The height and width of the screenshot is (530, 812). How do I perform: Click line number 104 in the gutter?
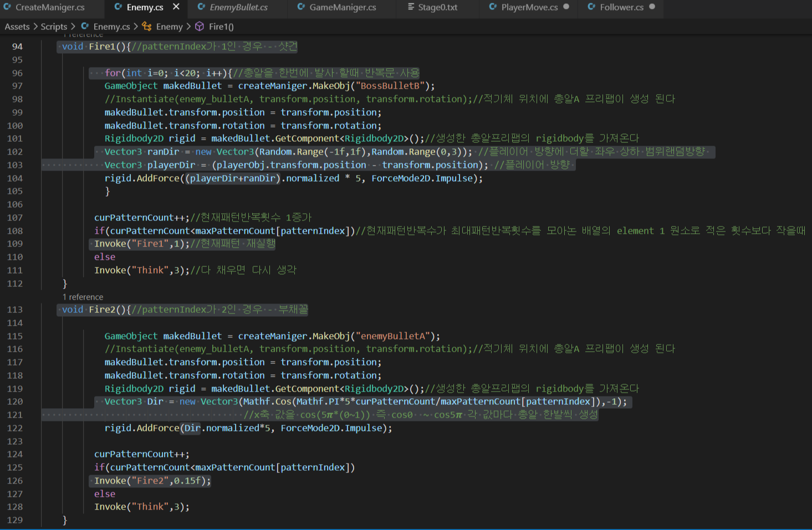15,178
